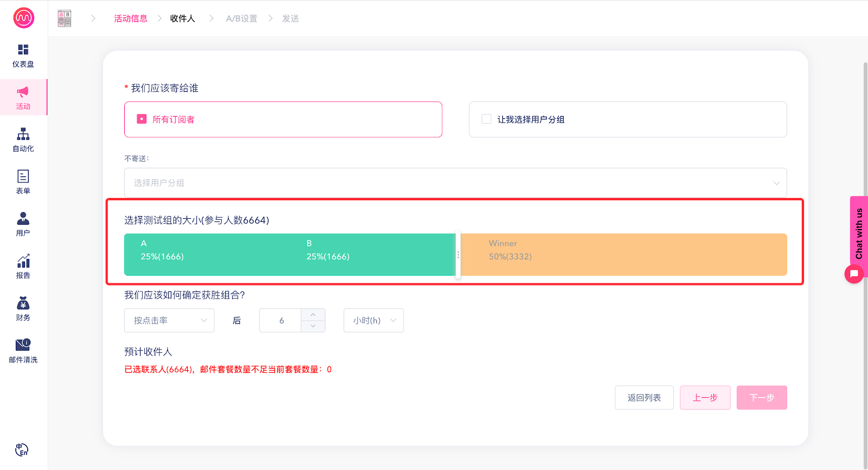Open the pink chat bubble icon
This screenshot has height=470, width=868.
tap(854, 274)
